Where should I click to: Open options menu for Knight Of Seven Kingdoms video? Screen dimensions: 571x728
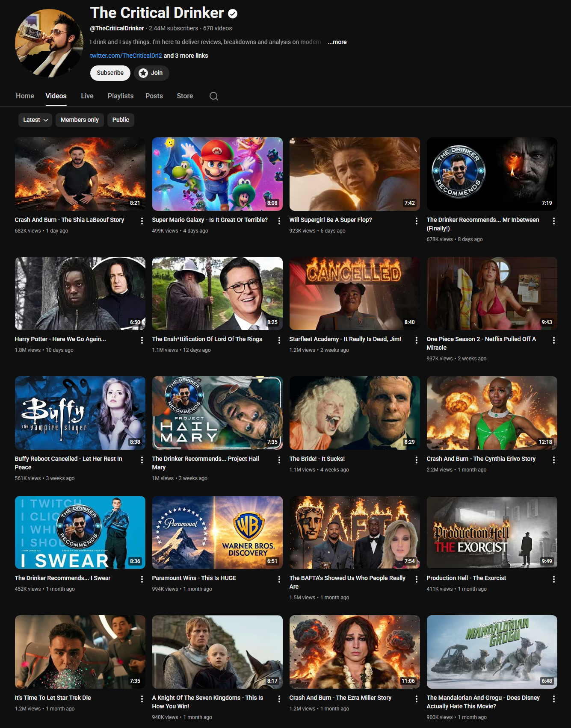(279, 699)
